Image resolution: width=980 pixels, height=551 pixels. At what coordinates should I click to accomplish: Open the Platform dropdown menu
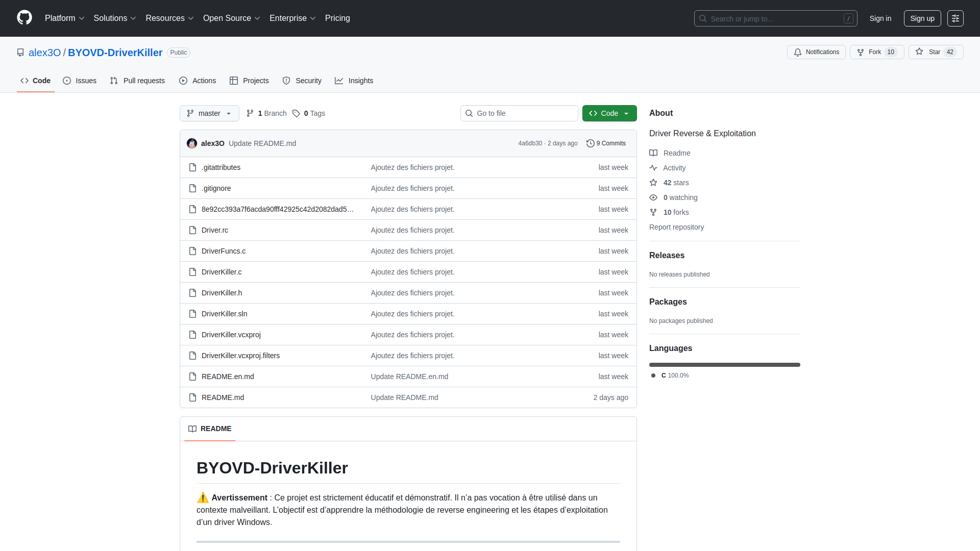pyautogui.click(x=65, y=18)
